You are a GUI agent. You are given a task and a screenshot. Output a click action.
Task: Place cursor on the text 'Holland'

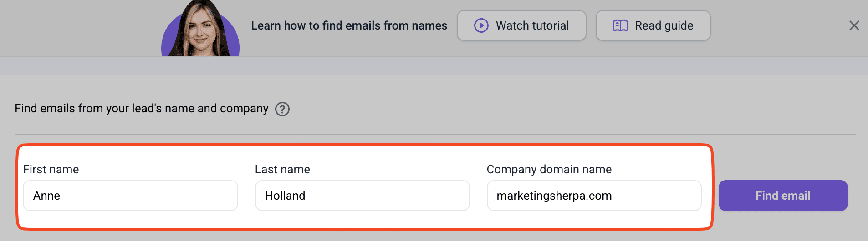point(285,196)
